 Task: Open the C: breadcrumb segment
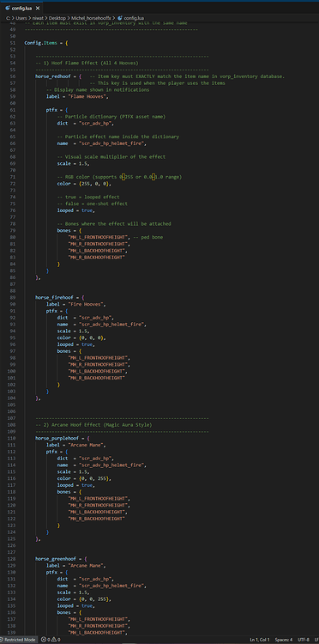coord(8,18)
